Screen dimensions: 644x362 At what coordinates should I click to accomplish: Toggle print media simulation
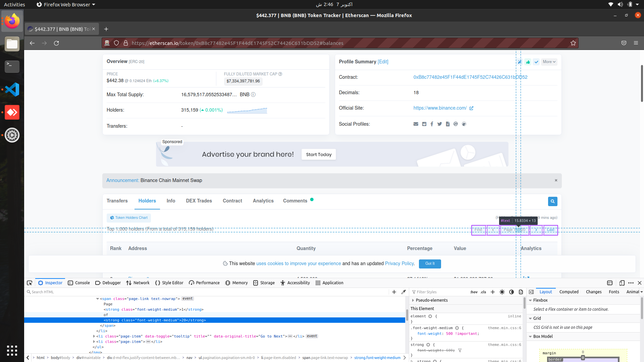(x=521, y=292)
